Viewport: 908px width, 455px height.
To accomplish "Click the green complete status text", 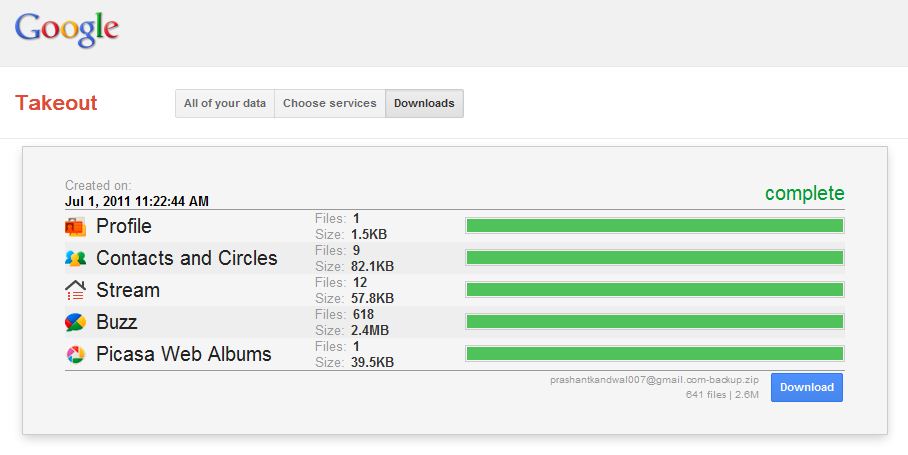I will 804,193.
